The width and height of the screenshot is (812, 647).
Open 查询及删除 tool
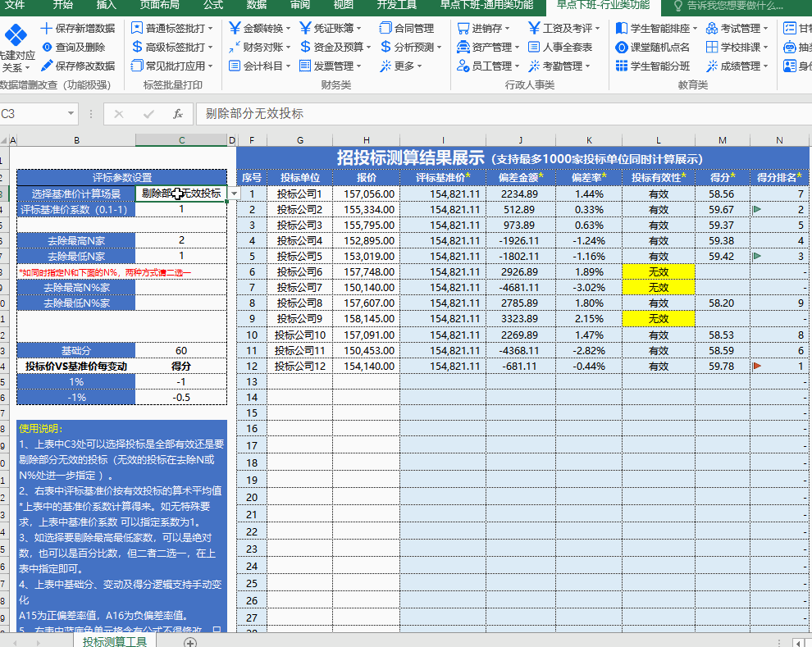tap(73, 47)
